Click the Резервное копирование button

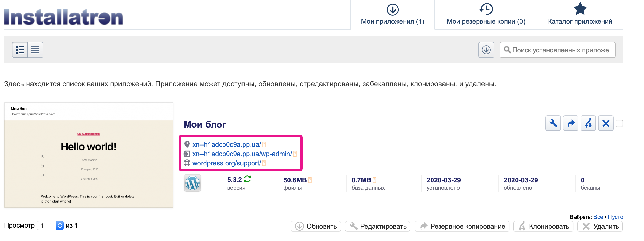(462, 226)
